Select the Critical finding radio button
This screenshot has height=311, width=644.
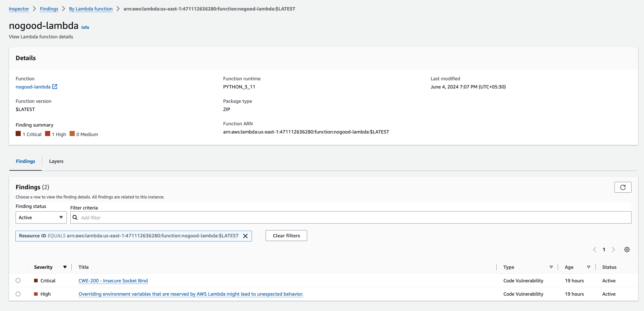pyautogui.click(x=18, y=281)
